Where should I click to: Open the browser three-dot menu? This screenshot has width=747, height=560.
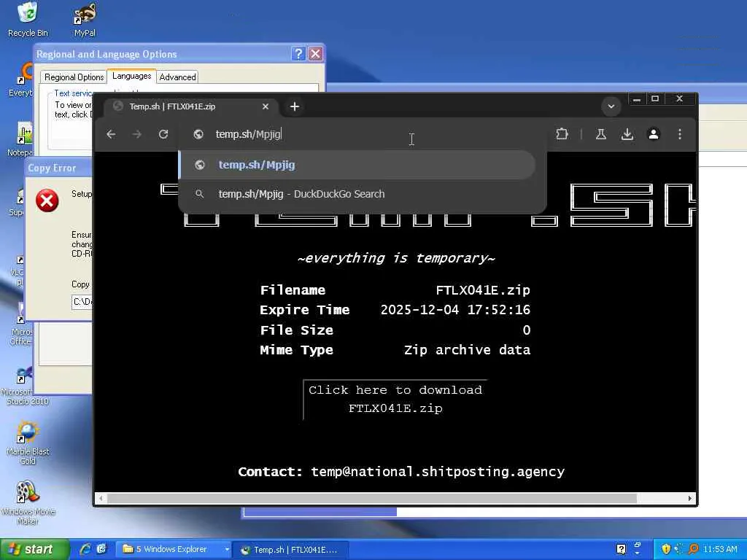tap(680, 134)
